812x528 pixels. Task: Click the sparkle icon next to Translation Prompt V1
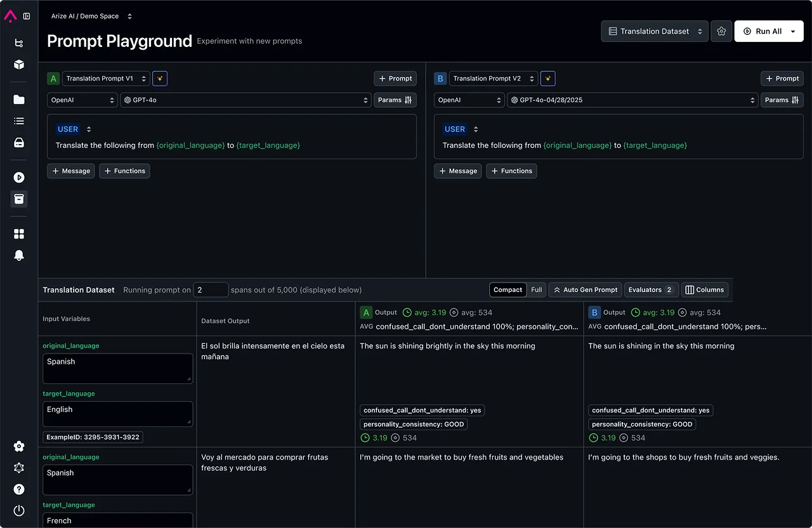point(159,78)
